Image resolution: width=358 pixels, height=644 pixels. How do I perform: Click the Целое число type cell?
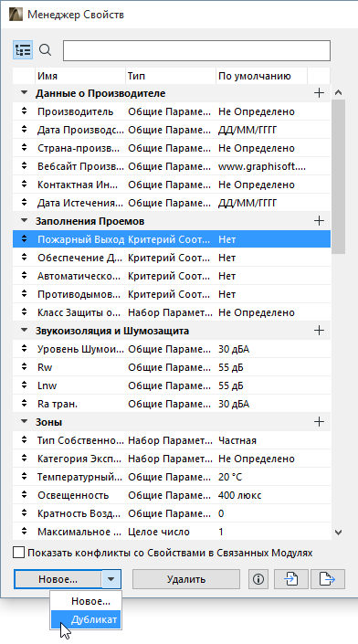[x=159, y=532]
